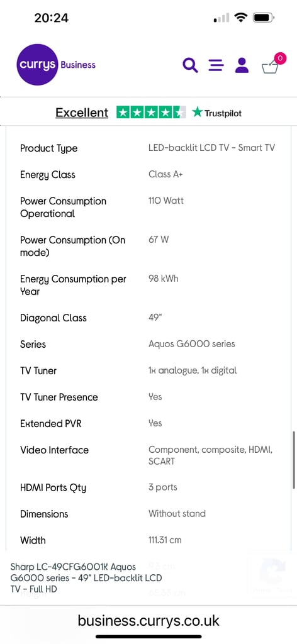This screenshot has width=297, height=644.
Task: Go to home via Currys logo
Action: point(37,65)
